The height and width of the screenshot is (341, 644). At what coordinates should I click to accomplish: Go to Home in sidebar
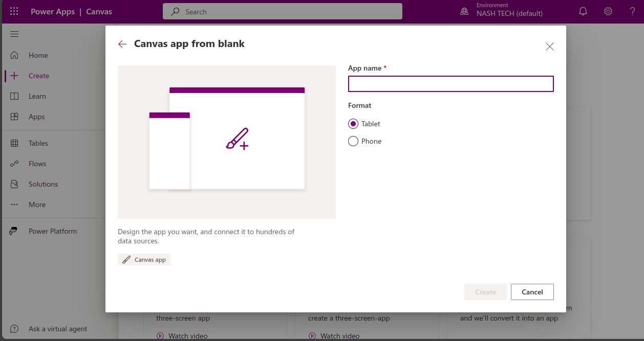click(x=38, y=55)
